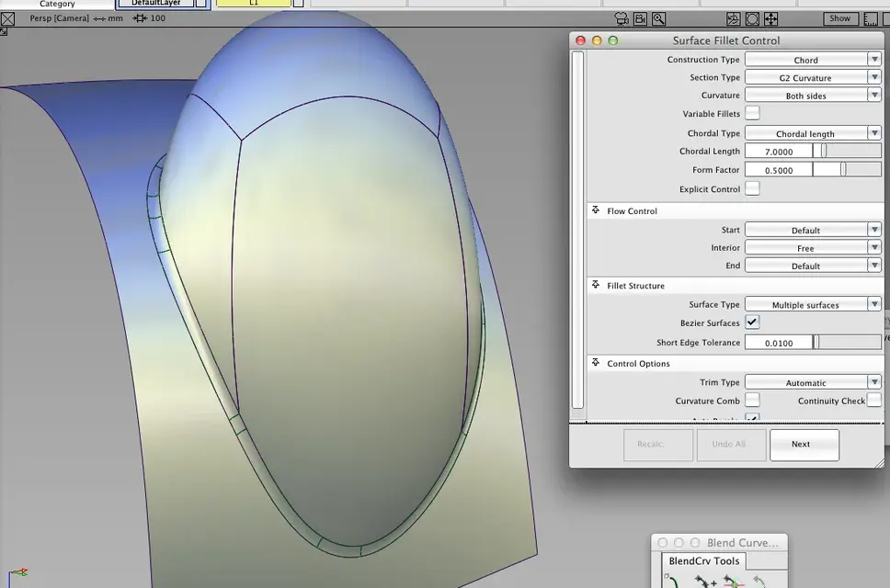Click the camera icon in the view toolbar
The width and height of the screenshot is (890, 588).
pyautogui.click(x=622, y=18)
